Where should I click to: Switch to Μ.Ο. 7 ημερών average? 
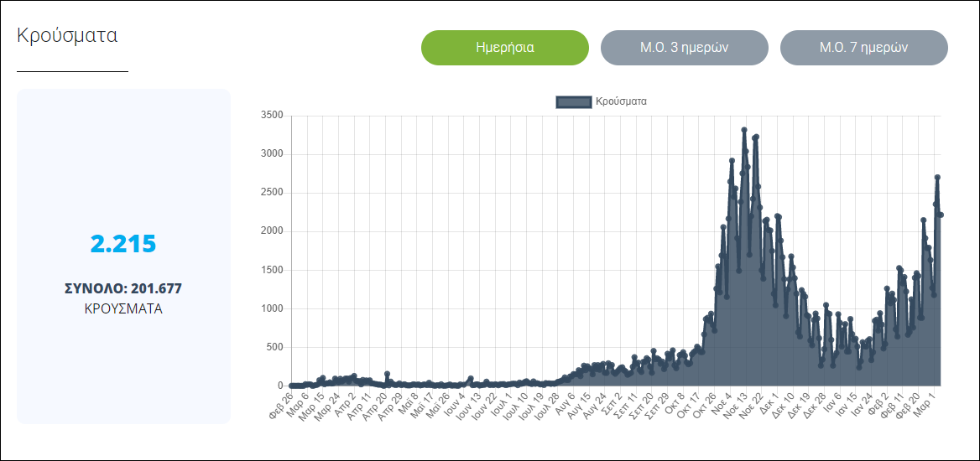pos(863,48)
